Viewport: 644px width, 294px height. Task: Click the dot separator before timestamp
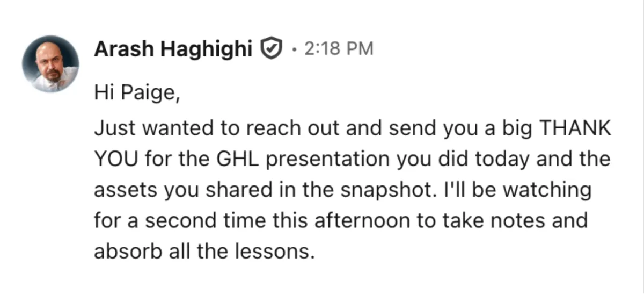point(293,50)
